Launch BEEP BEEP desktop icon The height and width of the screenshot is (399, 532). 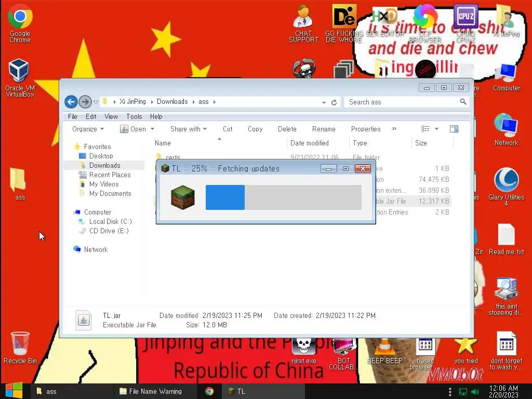tap(385, 351)
